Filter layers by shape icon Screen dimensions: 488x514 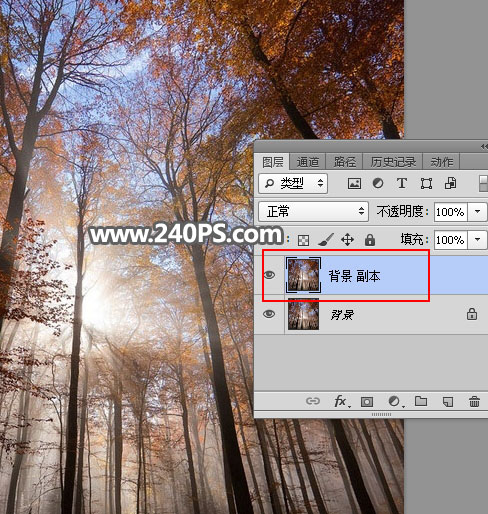[x=426, y=183]
